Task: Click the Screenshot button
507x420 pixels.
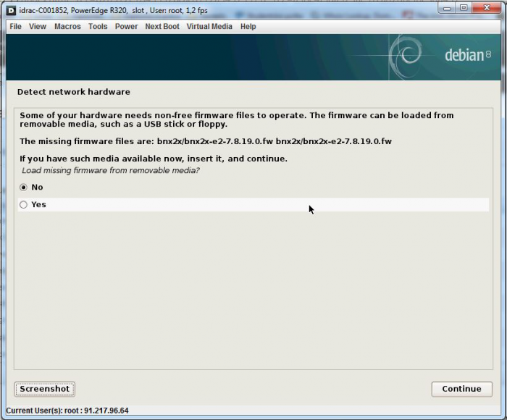Action: point(45,389)
